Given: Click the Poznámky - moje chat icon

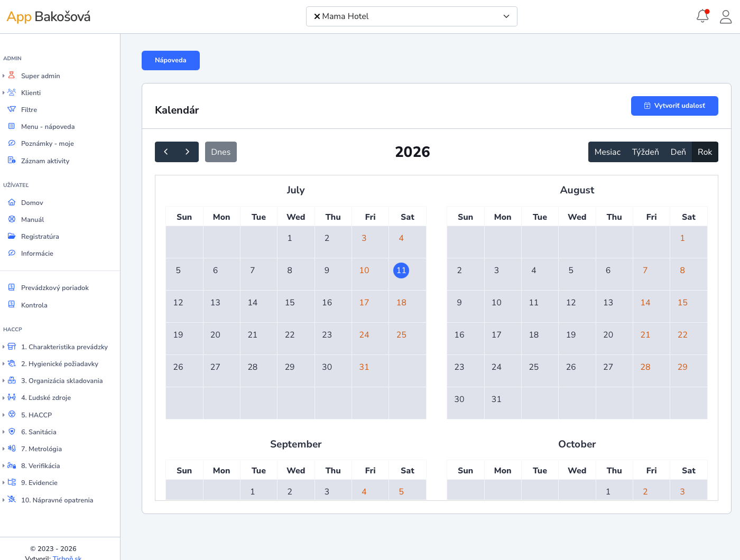Looking at the screenshot, I should (x=12, y=143).
